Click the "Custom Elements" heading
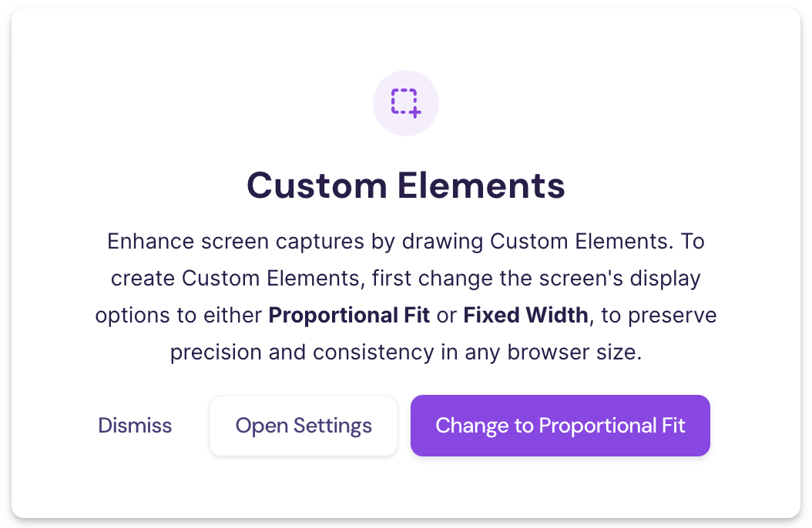 [406, 185]
